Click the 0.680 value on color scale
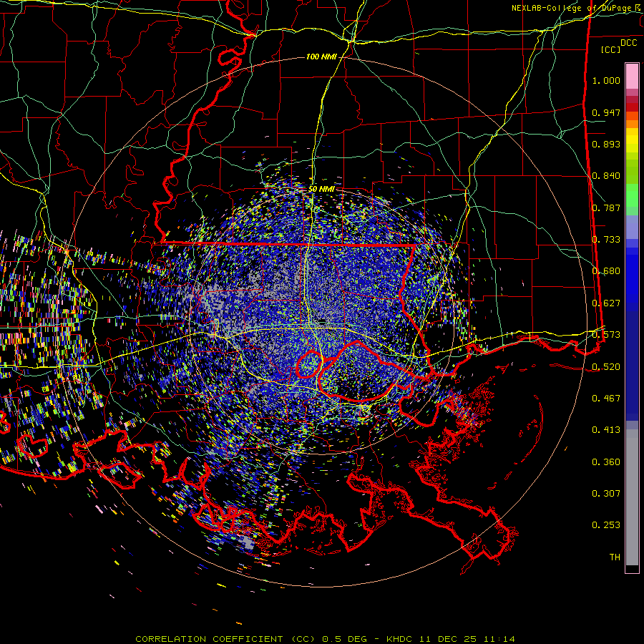The height and width of the screenshot is (644, 644). (x=606, y=271)
